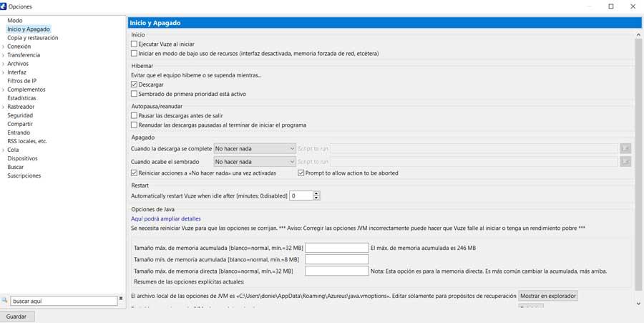The height and width of the screenshot is (323, 644).
Task: Open Compartir settings
Action: pos(20,124)
